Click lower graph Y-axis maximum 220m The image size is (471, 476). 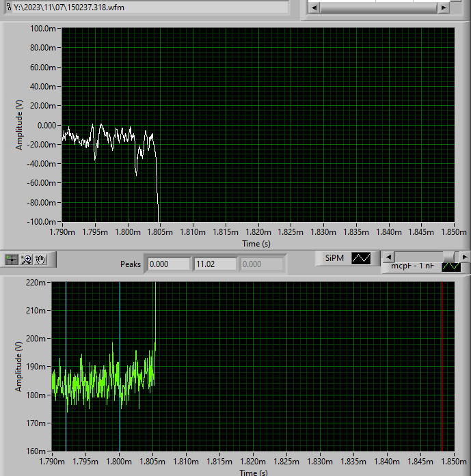tap(36, 283)
